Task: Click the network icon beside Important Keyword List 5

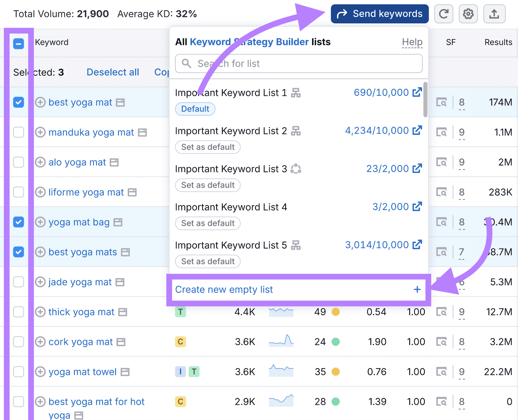Action: tap(296, 245)
